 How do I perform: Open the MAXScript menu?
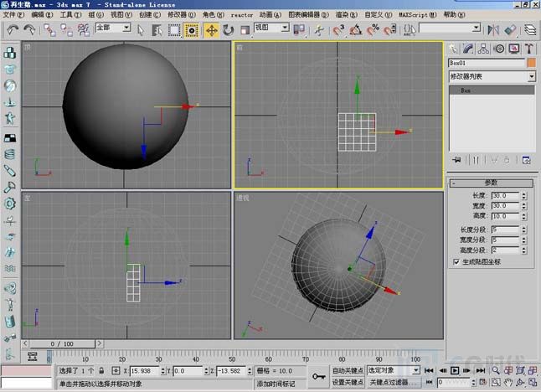[x=418, y=15]
